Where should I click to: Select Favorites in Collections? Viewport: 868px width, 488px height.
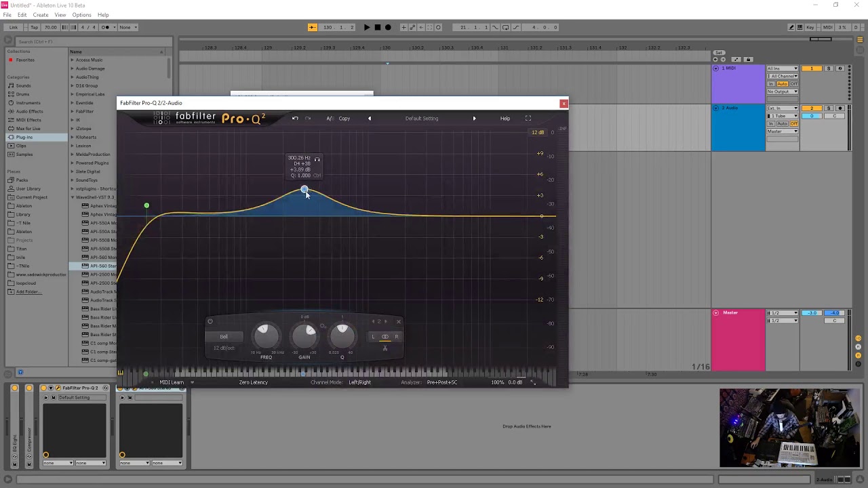click(25, 60)
